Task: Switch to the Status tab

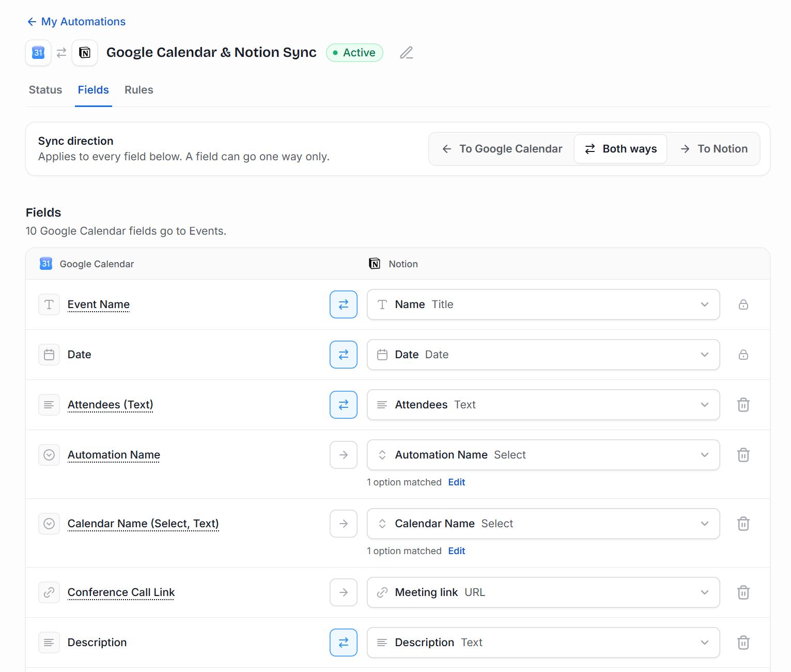Action: click(x=45, y=90)
